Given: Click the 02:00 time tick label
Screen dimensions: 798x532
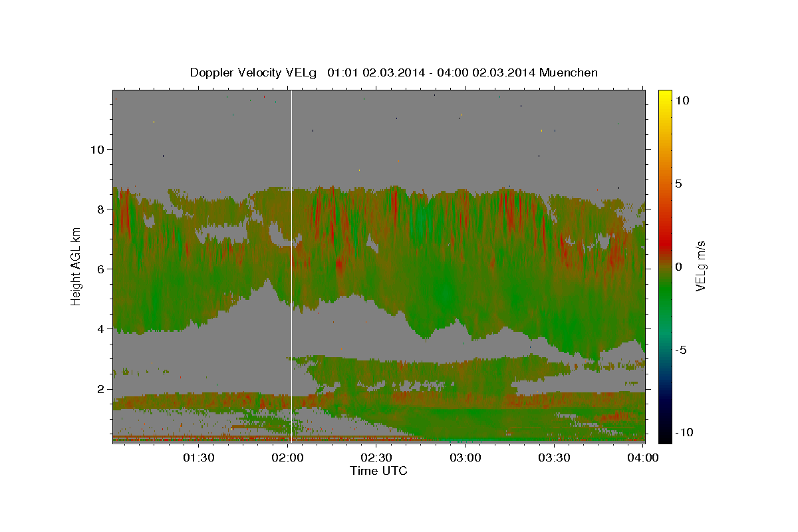Looking at the screenshot, I should click(287, 458).
